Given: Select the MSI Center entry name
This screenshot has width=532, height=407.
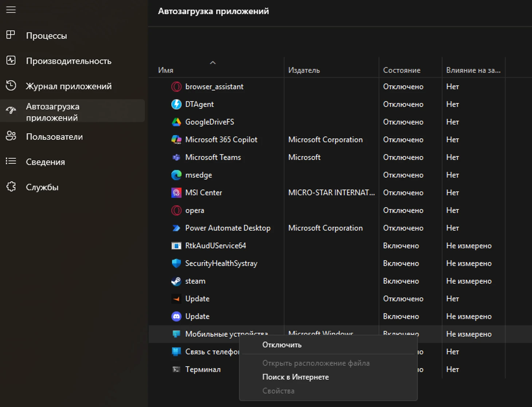Looking at the screenshot, I should 204,193.
